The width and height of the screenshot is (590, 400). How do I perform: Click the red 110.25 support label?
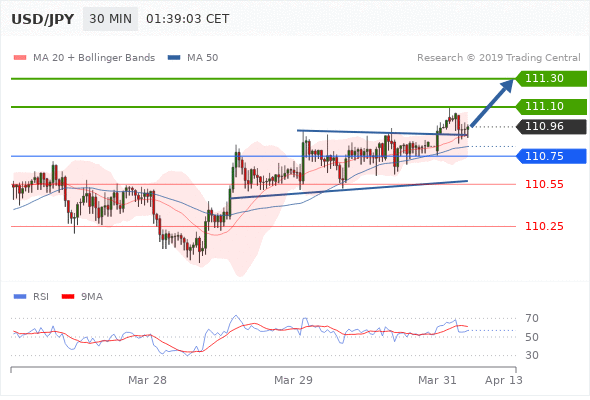pyautogui.click(x=544, y=226)
